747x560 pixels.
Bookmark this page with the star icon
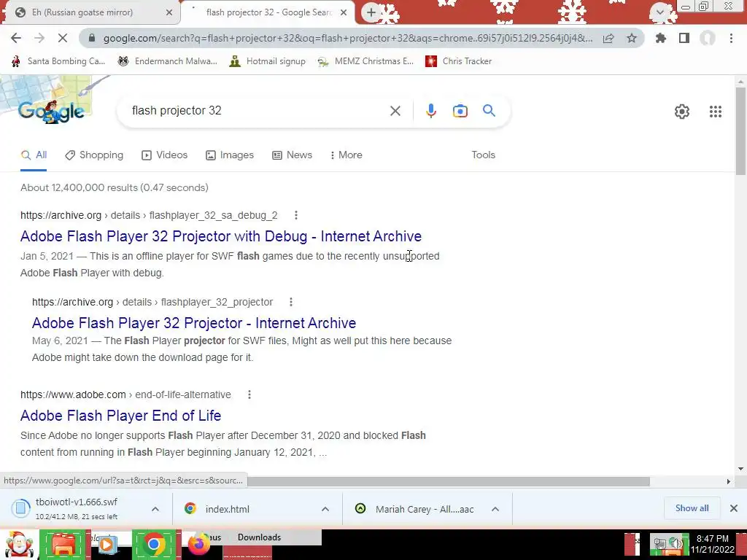click(632, 38)
